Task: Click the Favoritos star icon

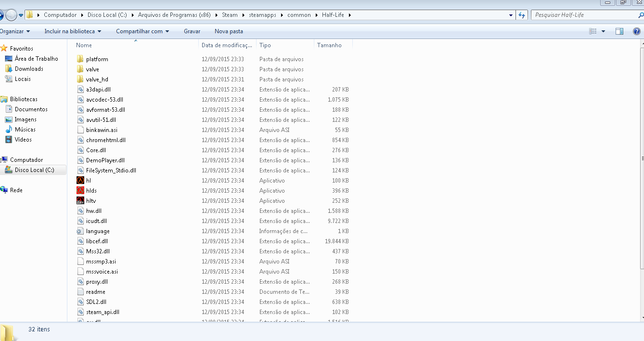Action: tap(4, 48)
